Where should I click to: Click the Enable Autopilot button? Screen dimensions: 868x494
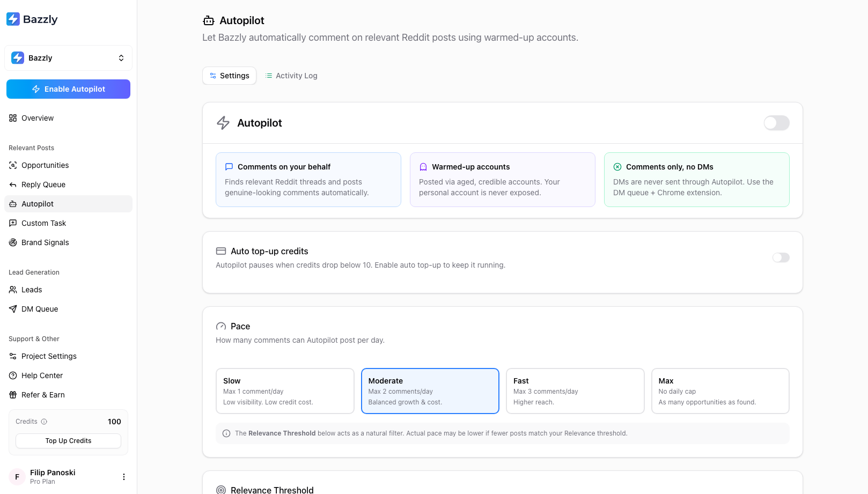pyautogui.click(x=68, y=89)
